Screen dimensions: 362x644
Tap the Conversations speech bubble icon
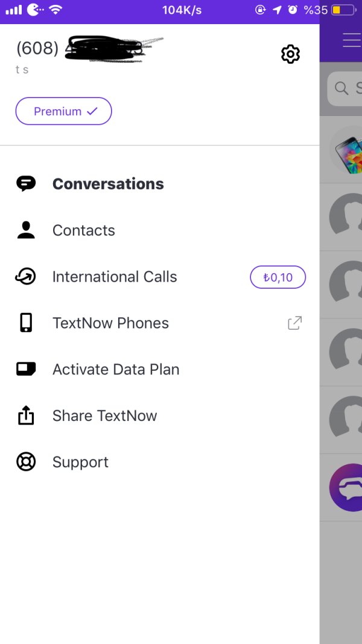26,184
